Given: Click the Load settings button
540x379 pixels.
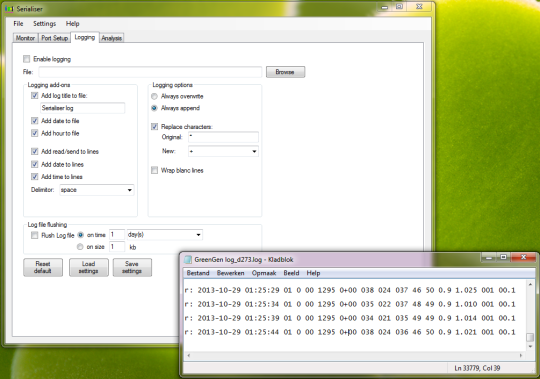Looking at the screenshot, I should pos(89,267).
